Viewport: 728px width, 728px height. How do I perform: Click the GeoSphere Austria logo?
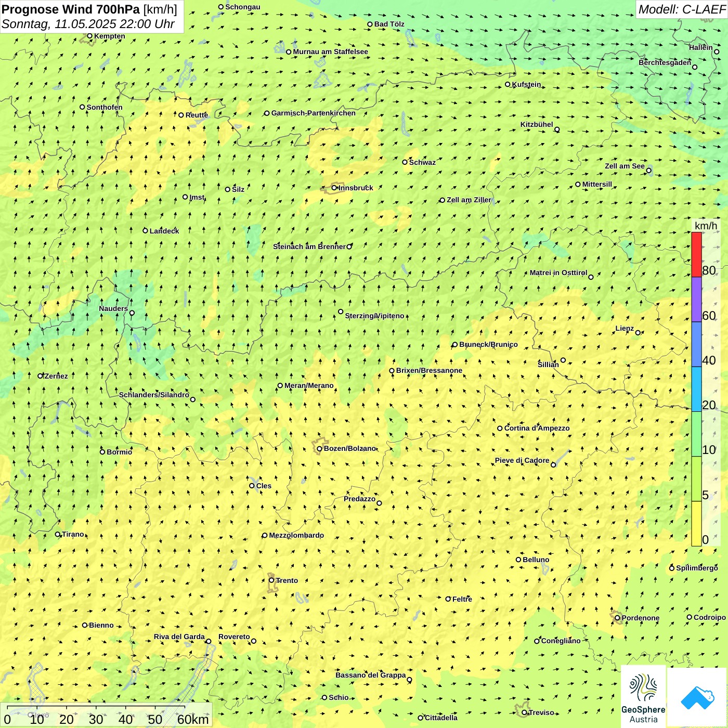tap(643, 697)
